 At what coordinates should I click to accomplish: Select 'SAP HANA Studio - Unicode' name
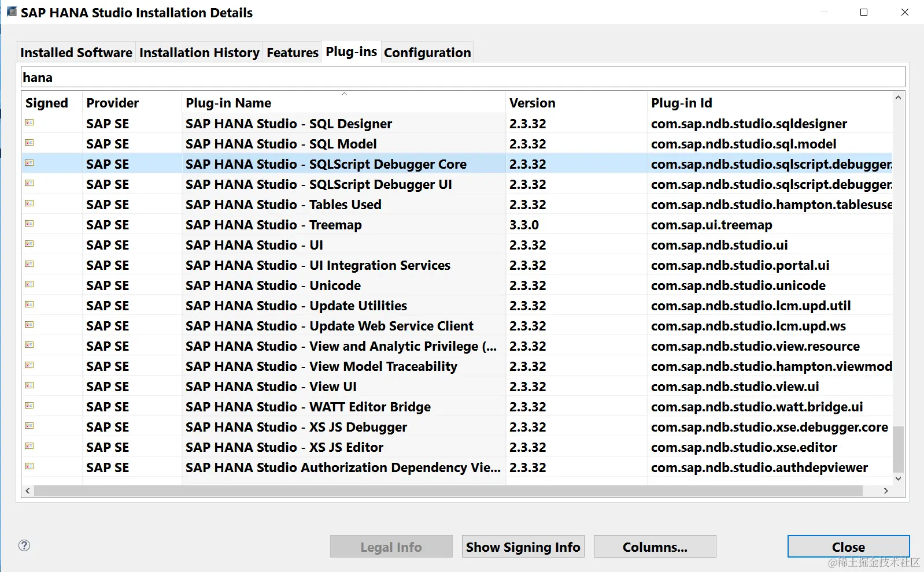tap(273, 285)
